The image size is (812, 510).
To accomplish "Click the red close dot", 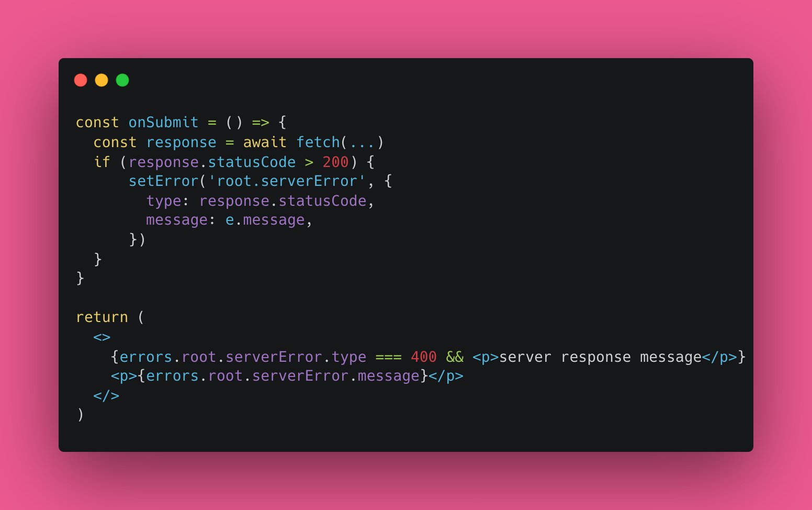I will (81, 80).
